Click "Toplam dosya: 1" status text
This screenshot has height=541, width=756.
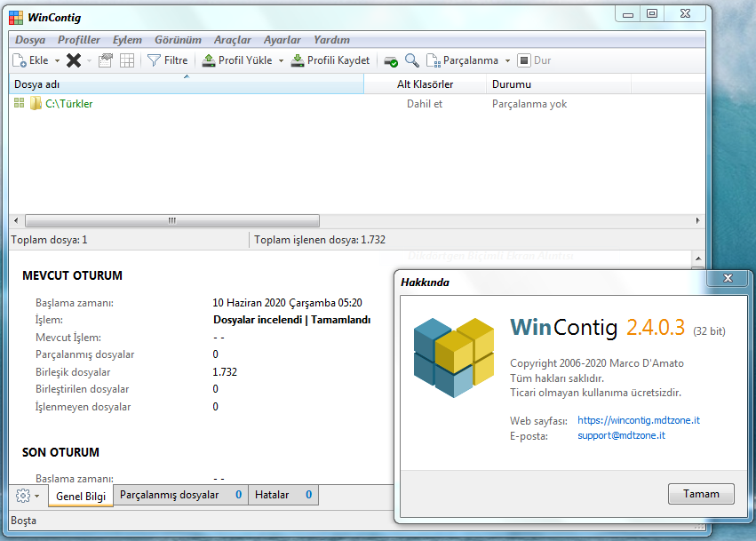[x=49, y=240]
